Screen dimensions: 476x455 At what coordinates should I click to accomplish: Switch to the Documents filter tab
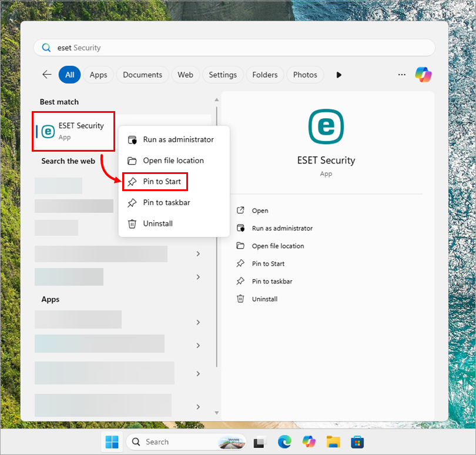142,75
